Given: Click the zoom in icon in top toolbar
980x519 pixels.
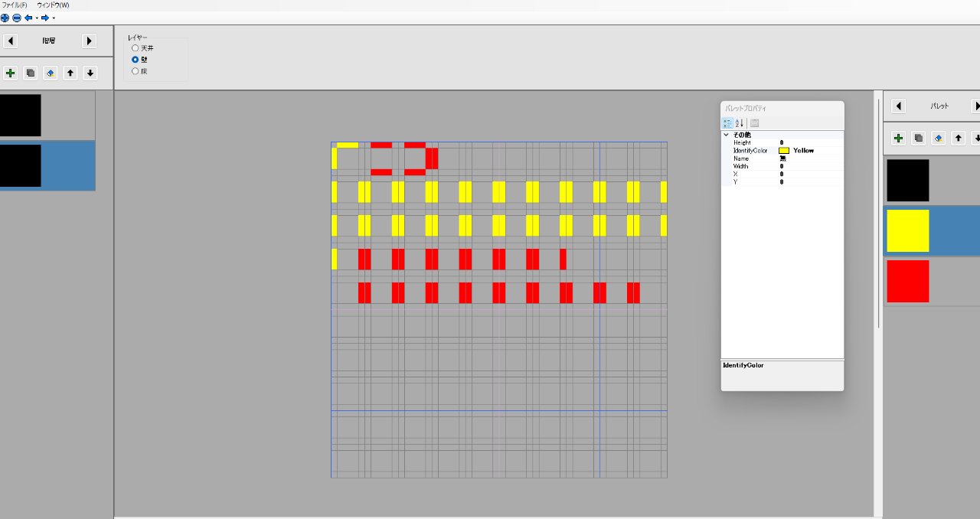Looking at the screenshot, I should pyautogui.click(x=5, y=18).
